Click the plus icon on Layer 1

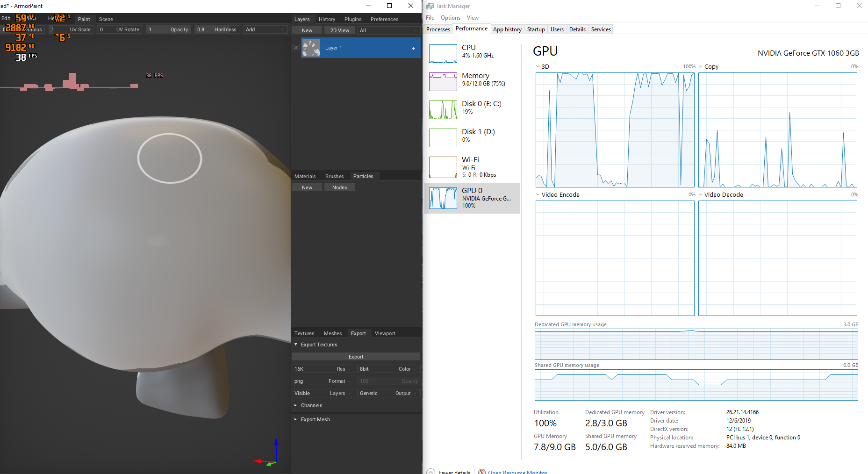(413, 48)
